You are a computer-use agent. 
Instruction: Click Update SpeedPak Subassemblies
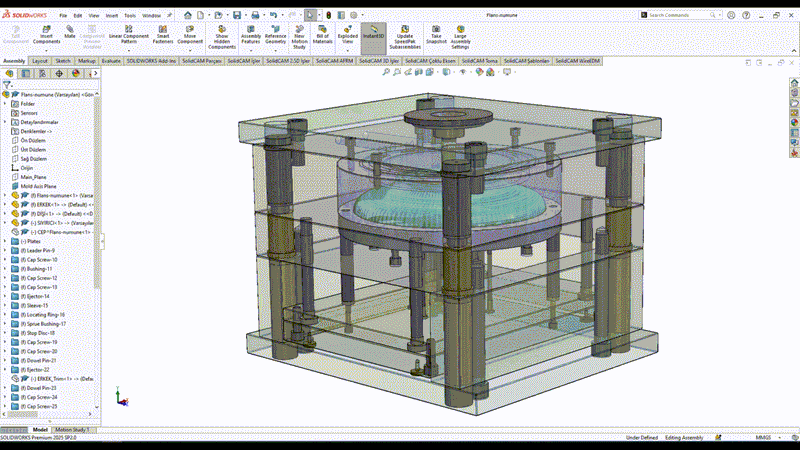coord(405,37)
